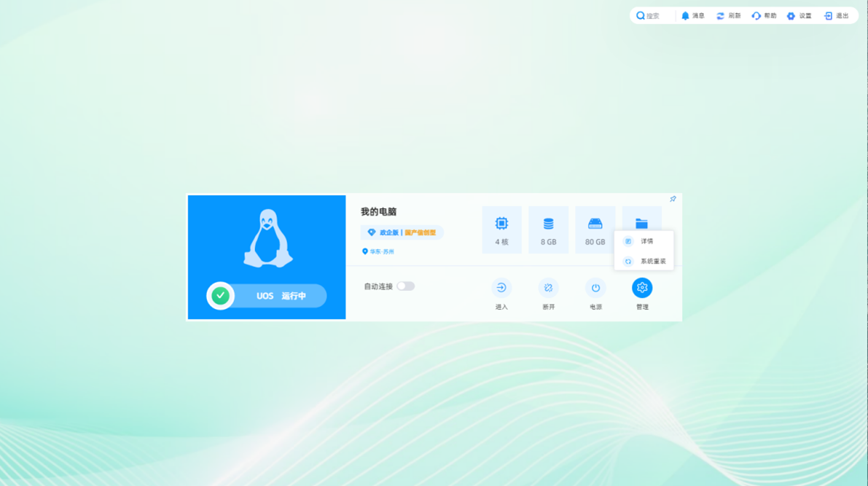Click the UOS 运行中 status pill
Screen dimensions: 868x486
267,296
